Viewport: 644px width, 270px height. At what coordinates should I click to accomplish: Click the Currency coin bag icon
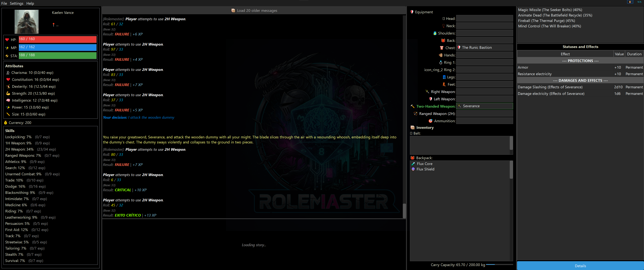(5, 123)
